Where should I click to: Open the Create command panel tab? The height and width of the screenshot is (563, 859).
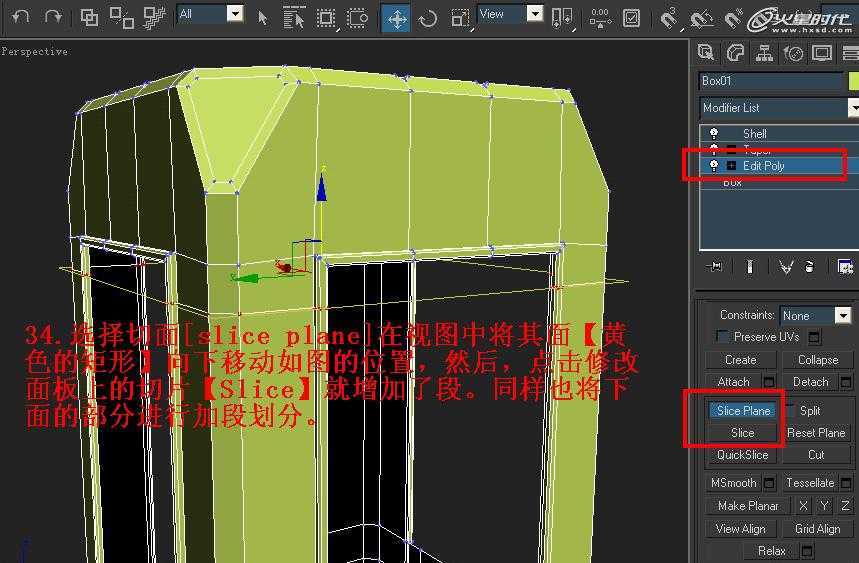(706, 53)
